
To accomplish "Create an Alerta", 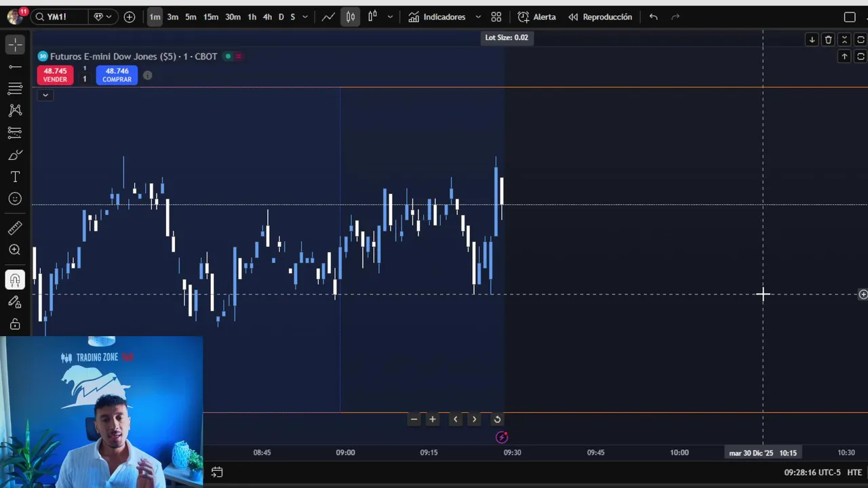I will 536,17.
